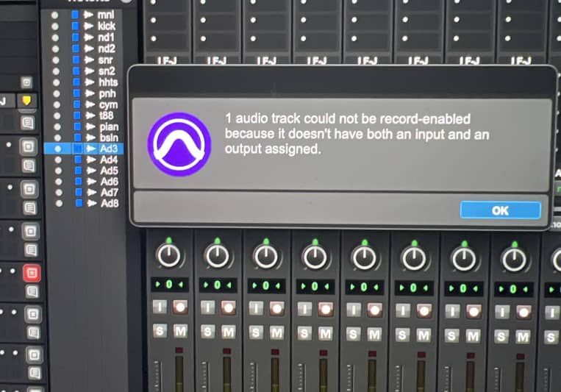Toggle the show/hide dot for the Ad5 track

click(x=58, y=171)
